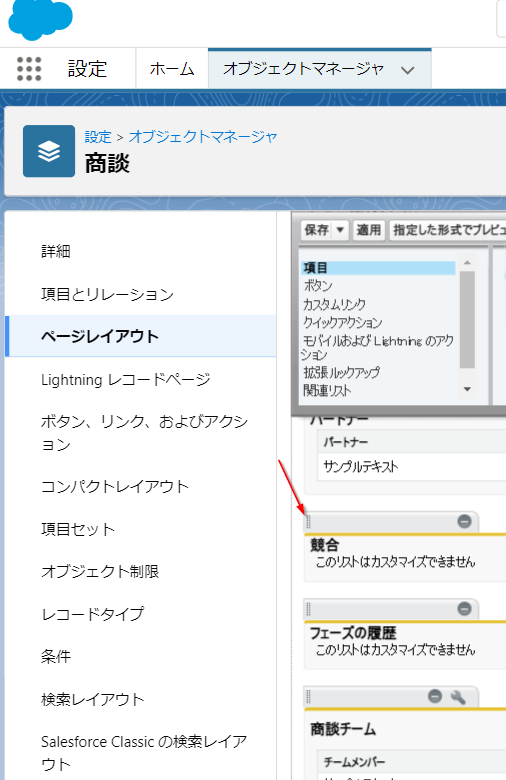The width and height of the screenshot is (506, 780).
Task: Click the フェーズの履歴 related list title
Action: coord(353,633)
